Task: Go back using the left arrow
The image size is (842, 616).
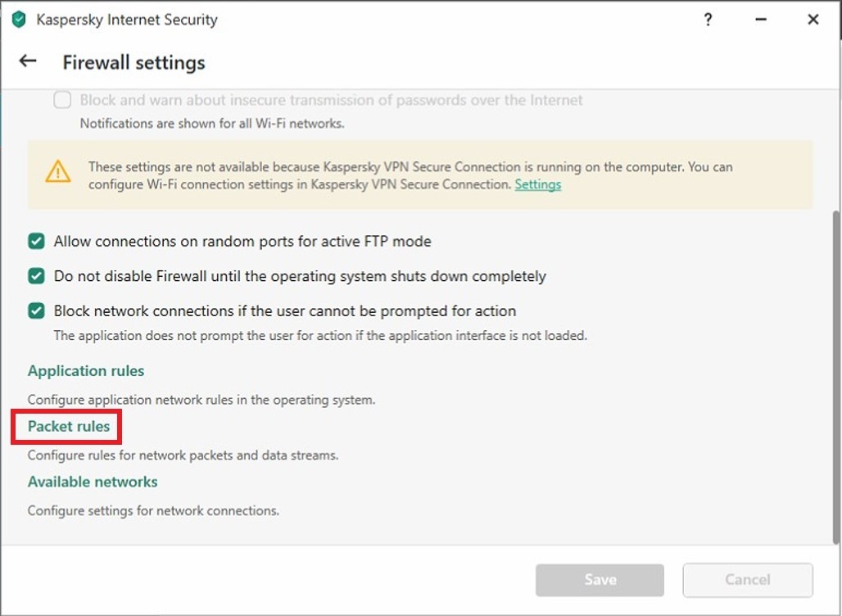Action: (28, 61)
